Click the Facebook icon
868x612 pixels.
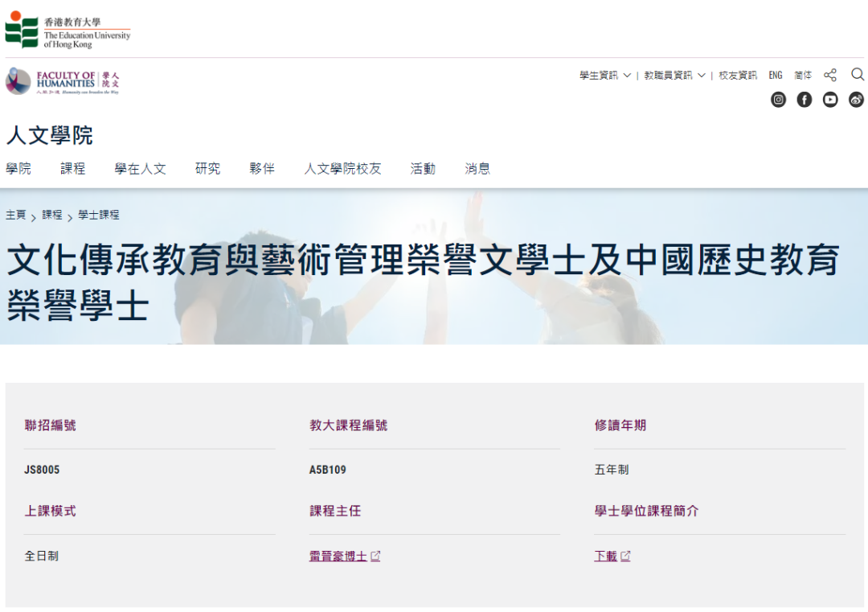pyautogui.click(x=804, y=99)
